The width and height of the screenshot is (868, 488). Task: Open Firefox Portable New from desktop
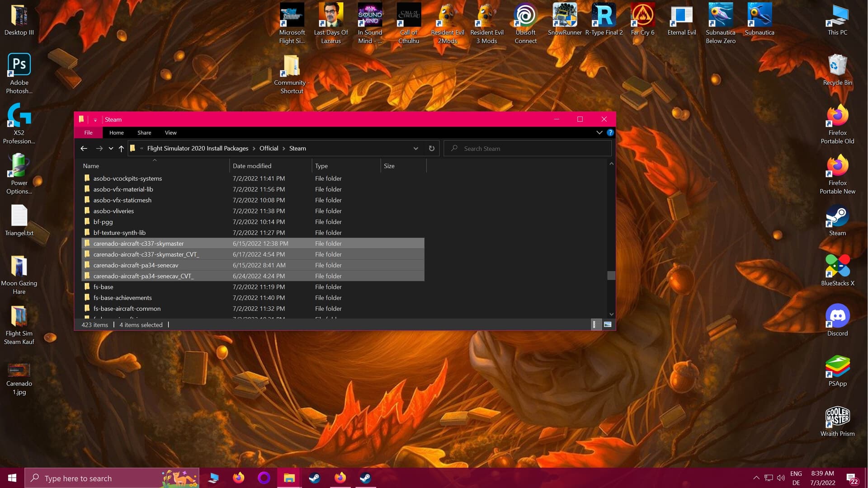click(x=838, y=173)
